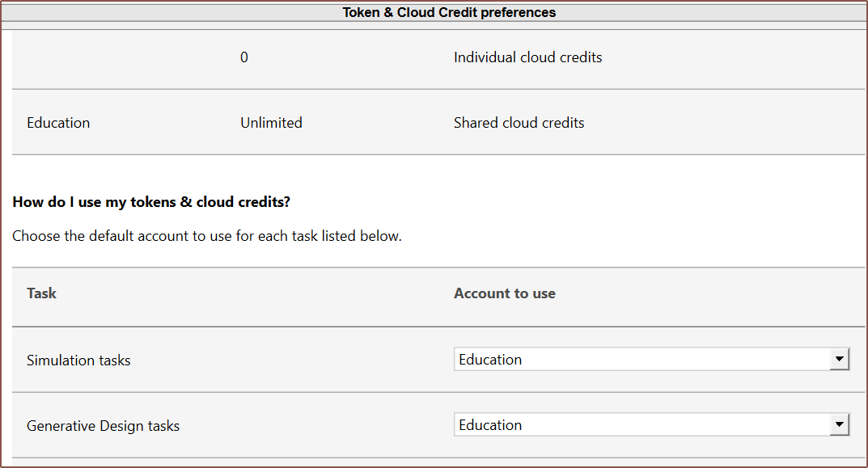Click the Token & Cloud Credit preferences title bar

point(449,13)
